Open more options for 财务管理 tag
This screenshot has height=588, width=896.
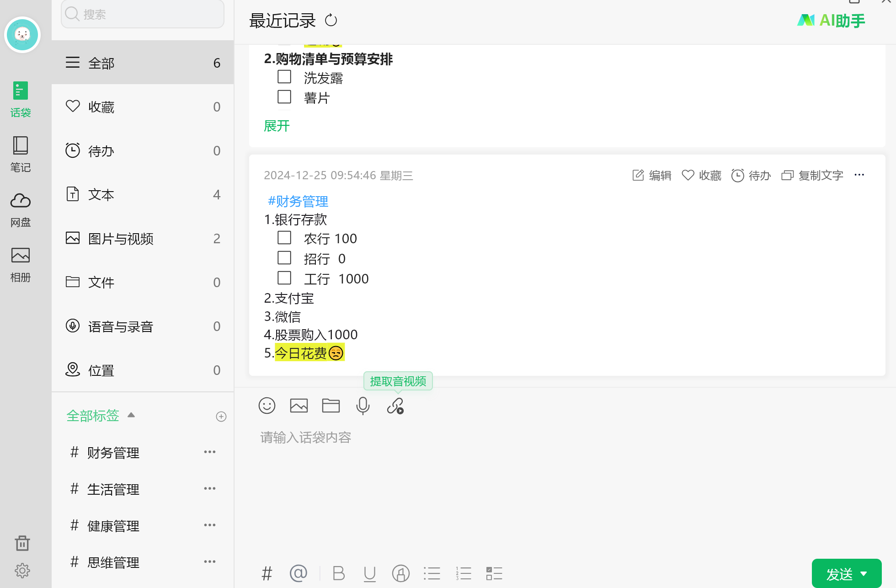210,452
